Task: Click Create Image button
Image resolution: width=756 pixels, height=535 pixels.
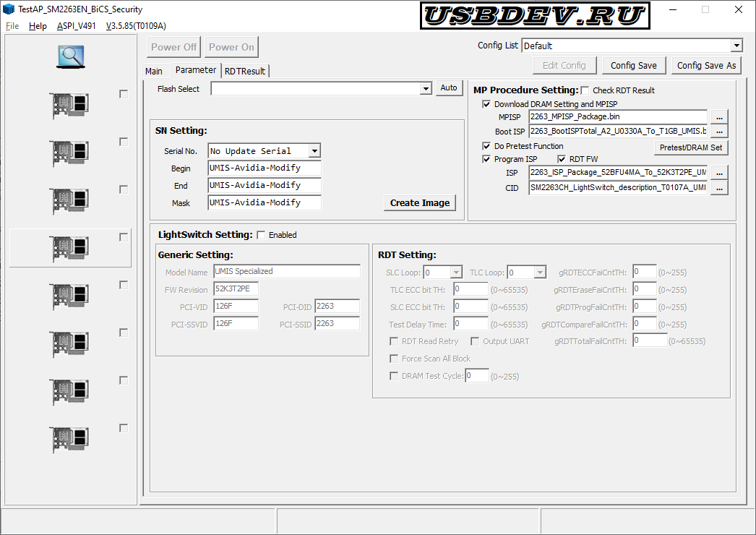Action: pos(420,203)
